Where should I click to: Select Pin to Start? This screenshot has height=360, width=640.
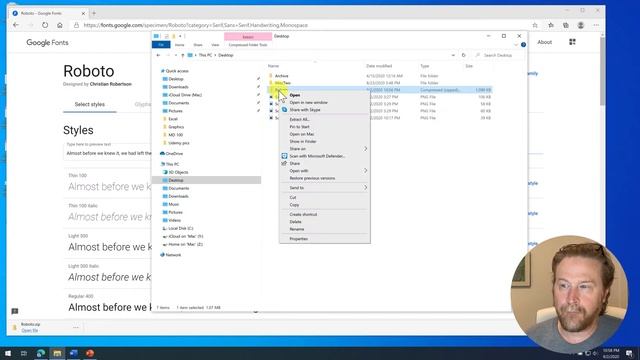pos(300,127)
